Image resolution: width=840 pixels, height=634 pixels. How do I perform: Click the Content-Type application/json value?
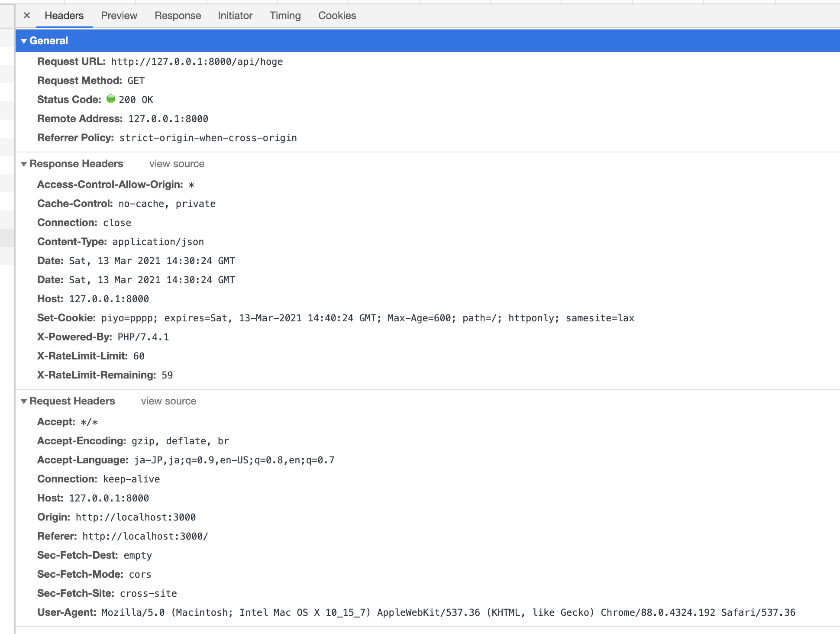158,242
